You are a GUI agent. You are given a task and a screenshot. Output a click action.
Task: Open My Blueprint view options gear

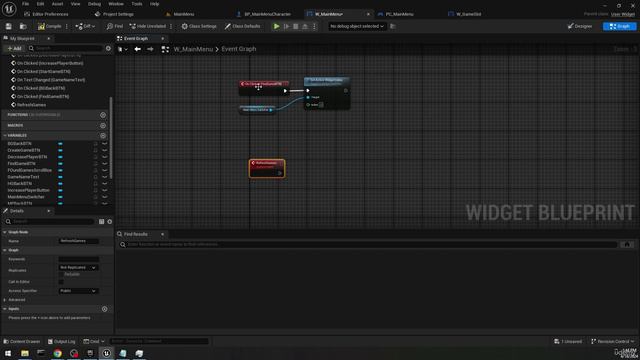[x=108, y=48]
